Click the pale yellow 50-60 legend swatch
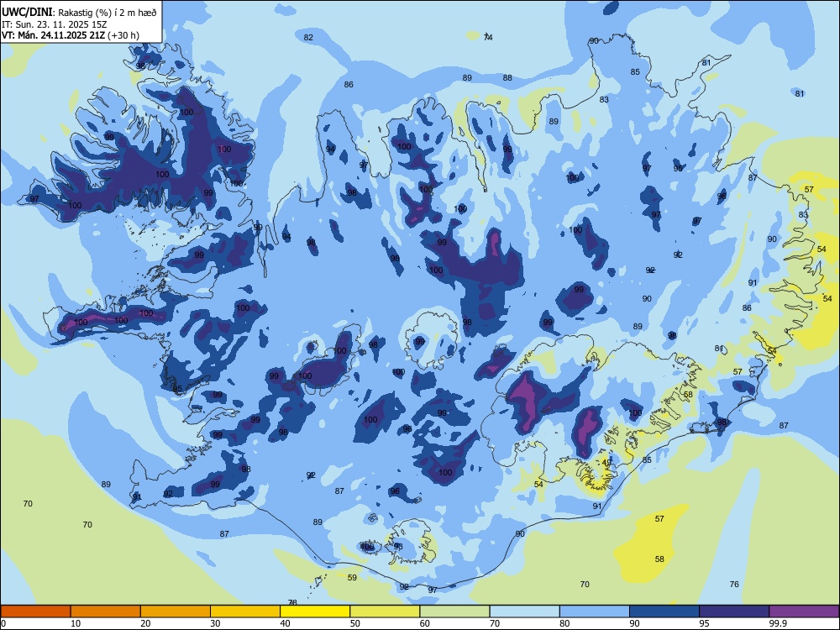The height and width of the screenshot is (630, 840). 385,612
